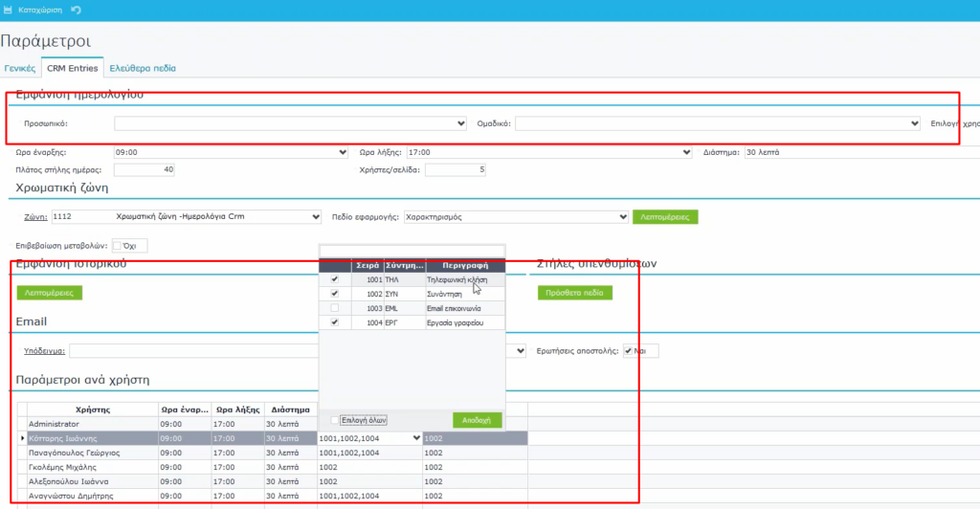
Task: Select the CRM Entries tab
Action: click(73, 68)
